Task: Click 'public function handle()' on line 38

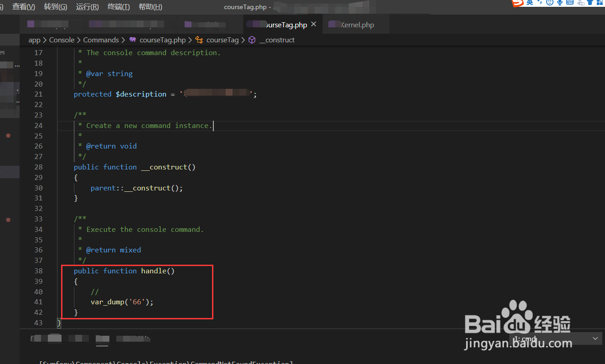Action: point(124,271)
